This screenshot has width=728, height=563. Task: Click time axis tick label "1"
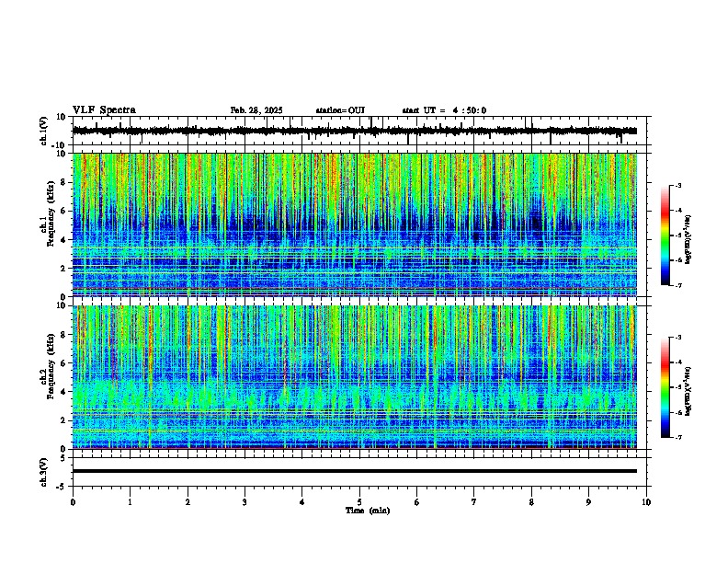(130, 502)
